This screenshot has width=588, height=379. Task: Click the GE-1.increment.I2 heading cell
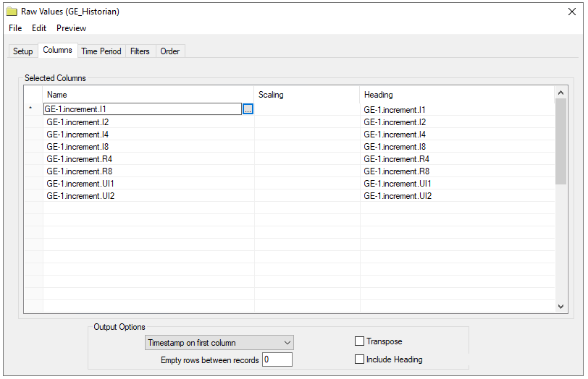click(x=457, y=122)
